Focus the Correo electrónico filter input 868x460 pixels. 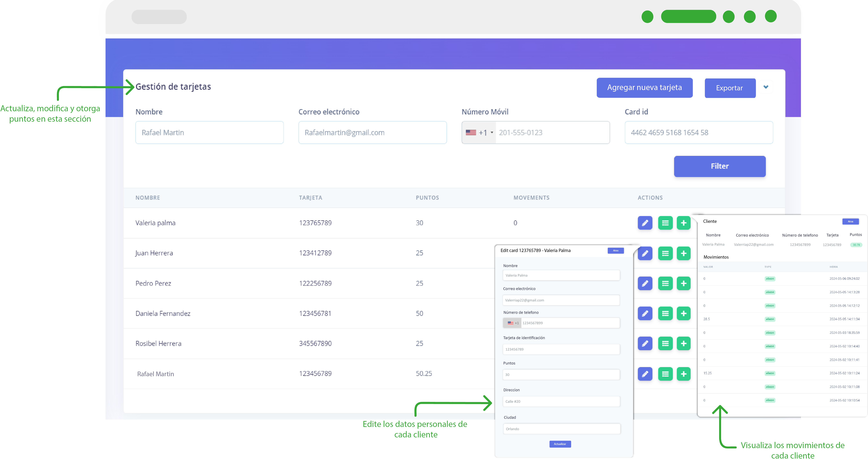[372, 133]
